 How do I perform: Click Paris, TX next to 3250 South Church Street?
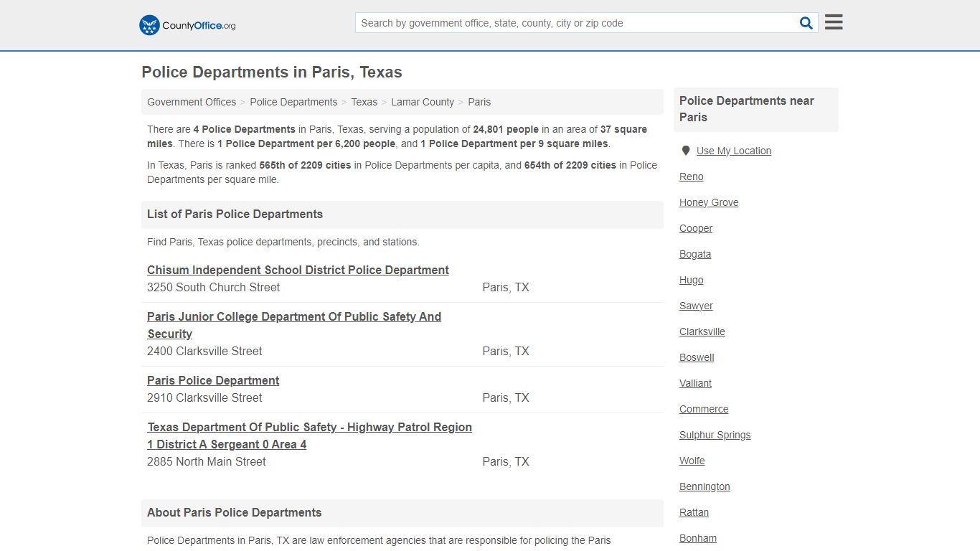pyautogui.click(x=506, y=287)
